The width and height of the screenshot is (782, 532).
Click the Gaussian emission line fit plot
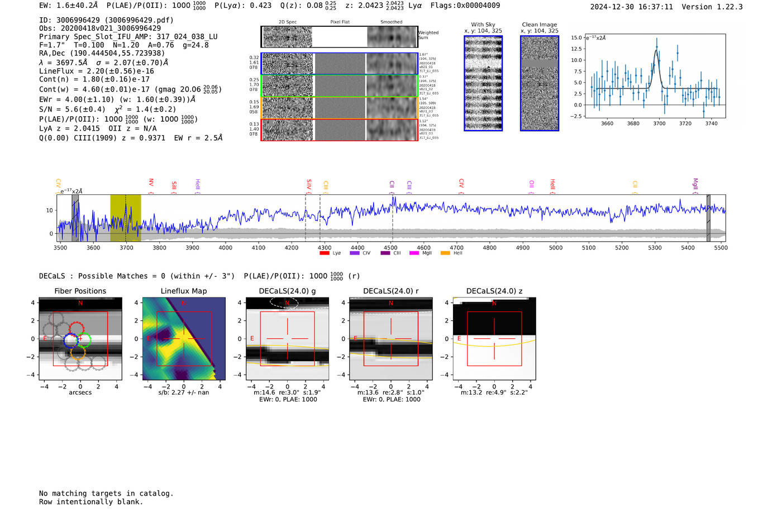point(655,76)
